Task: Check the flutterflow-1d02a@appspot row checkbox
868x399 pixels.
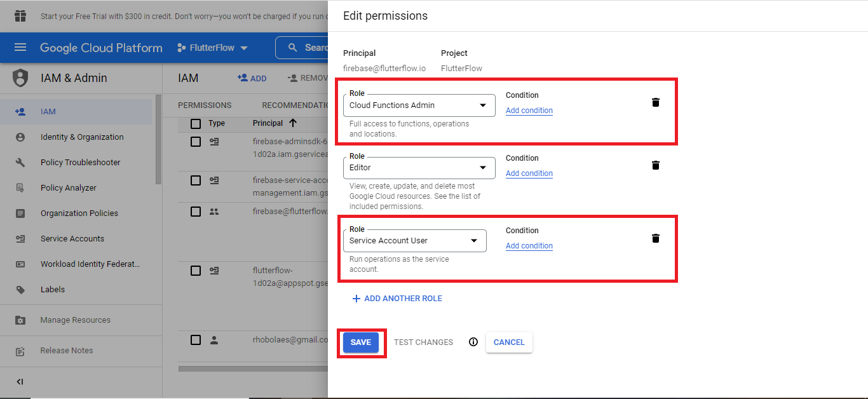Action: tap(196, 271)
